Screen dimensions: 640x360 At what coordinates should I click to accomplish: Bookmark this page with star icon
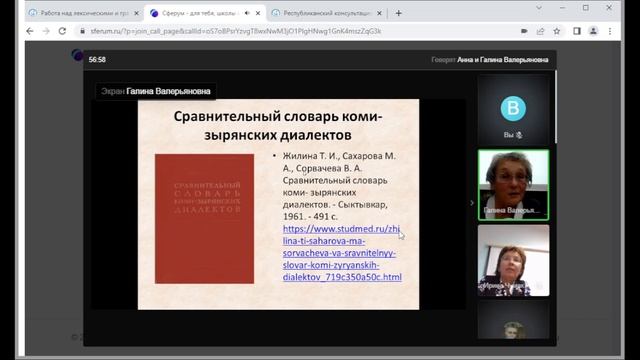[557, 31]
